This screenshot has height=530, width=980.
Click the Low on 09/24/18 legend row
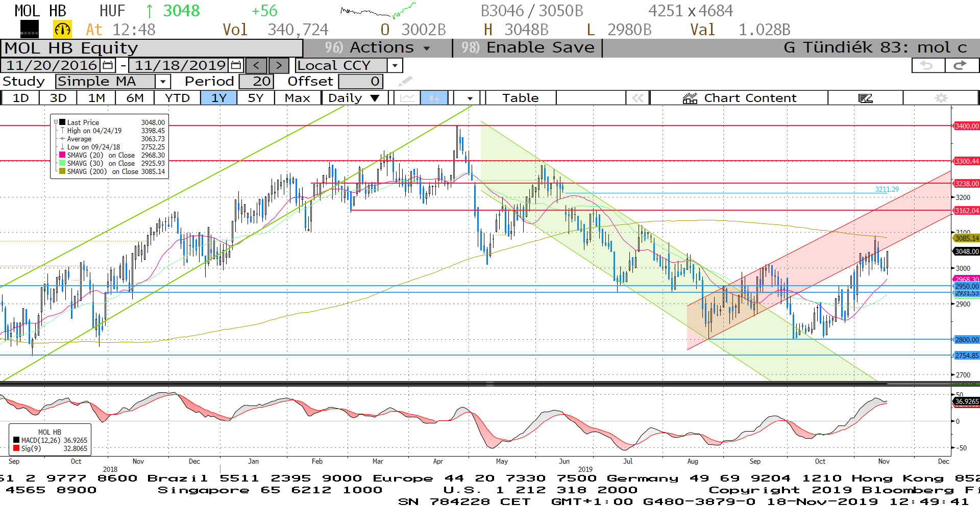[112, 147]
